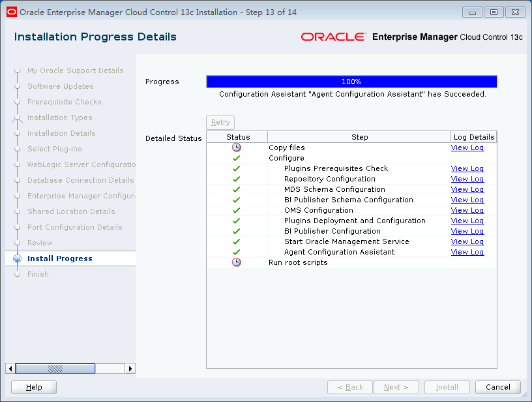The image size is (532, 402).
Task: Select the Review step in the sidebar
Action: tap(40, 243)
